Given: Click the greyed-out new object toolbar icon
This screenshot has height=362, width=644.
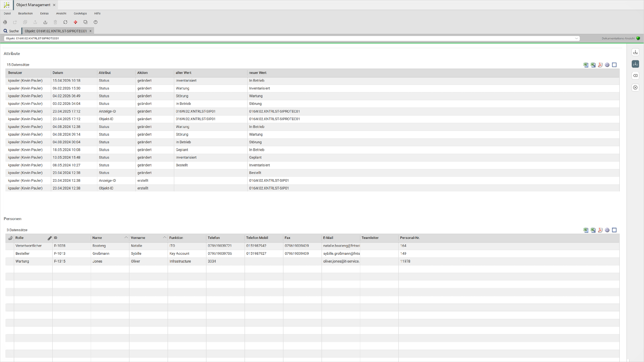Looking at the screenshot, I should (15, 22).
